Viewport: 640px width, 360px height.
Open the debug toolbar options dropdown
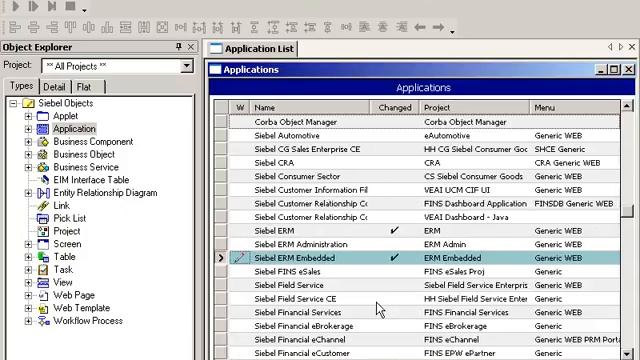tap(84, 10)
